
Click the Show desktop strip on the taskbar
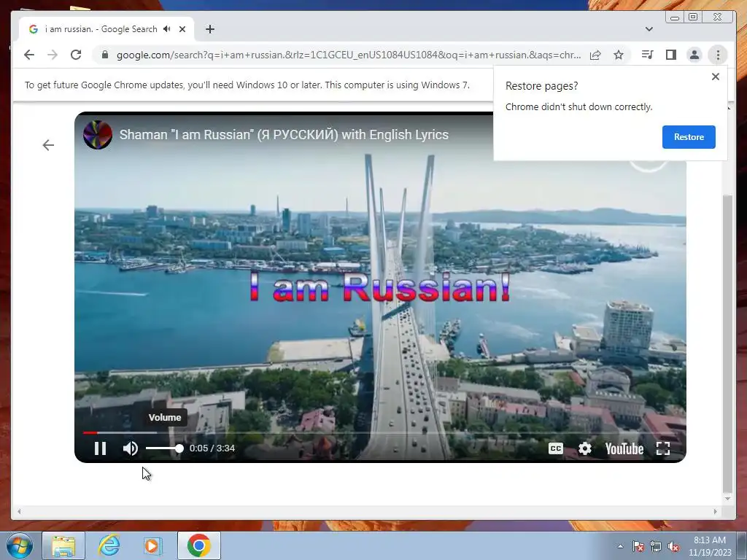click(742, 545)
